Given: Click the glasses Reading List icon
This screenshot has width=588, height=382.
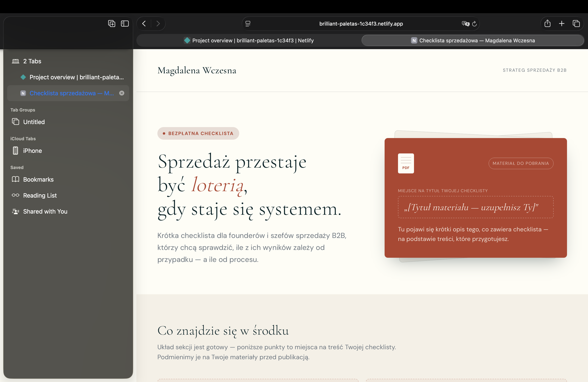Looking at the screenshot, I should click(x=16, y=195).
